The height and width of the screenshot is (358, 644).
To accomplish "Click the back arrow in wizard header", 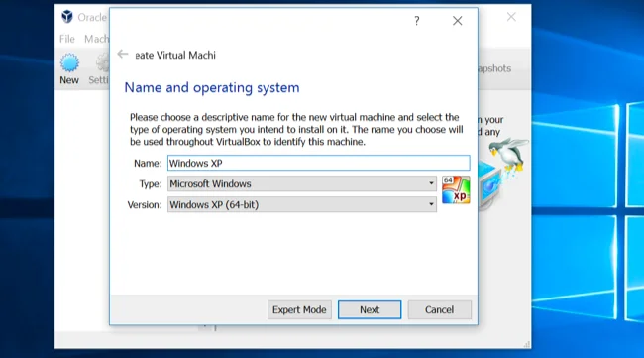I will point(123,54).
